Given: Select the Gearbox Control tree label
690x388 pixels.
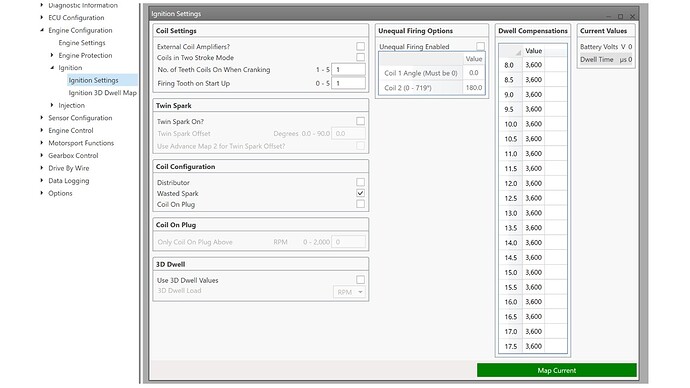Looking at the screenshot, I should pos(73,155).
